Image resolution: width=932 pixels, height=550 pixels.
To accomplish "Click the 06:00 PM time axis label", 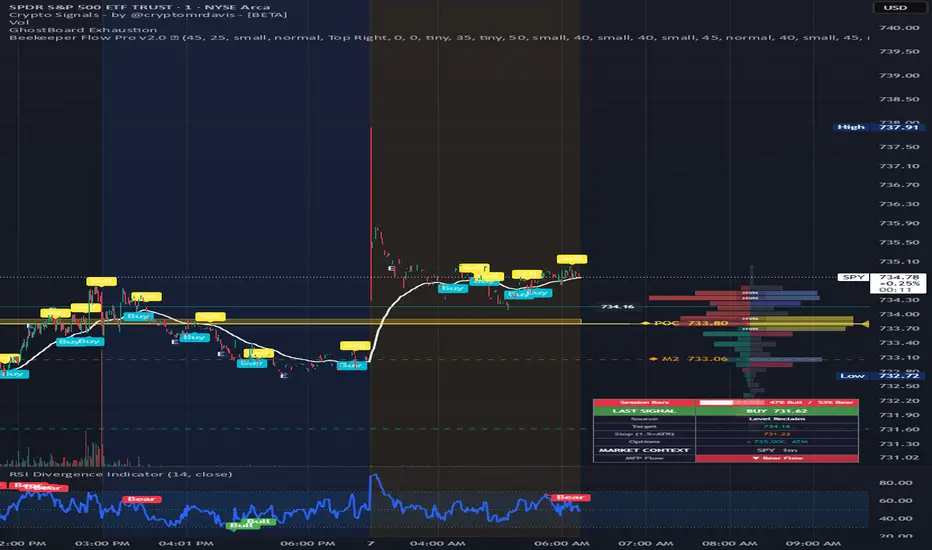I will coord(308,543).
